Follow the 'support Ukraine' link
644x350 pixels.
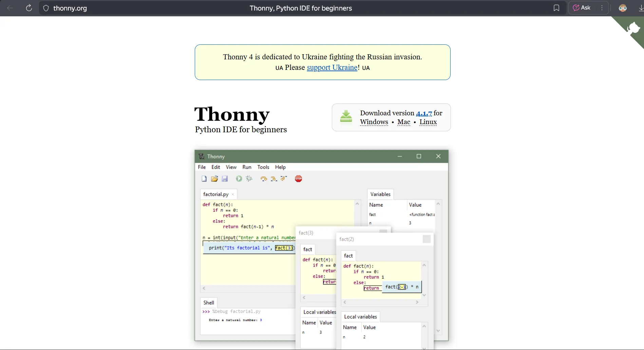point(332,67)
